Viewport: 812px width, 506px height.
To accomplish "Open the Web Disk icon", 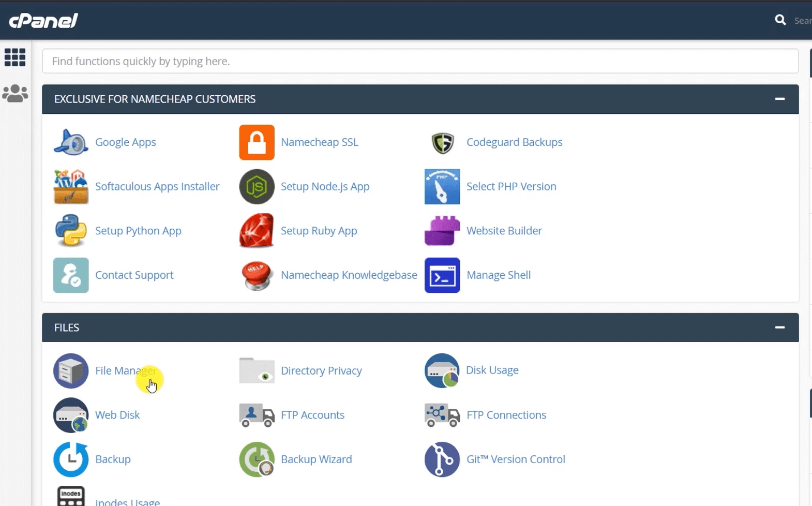I will (x=71, y=415).
